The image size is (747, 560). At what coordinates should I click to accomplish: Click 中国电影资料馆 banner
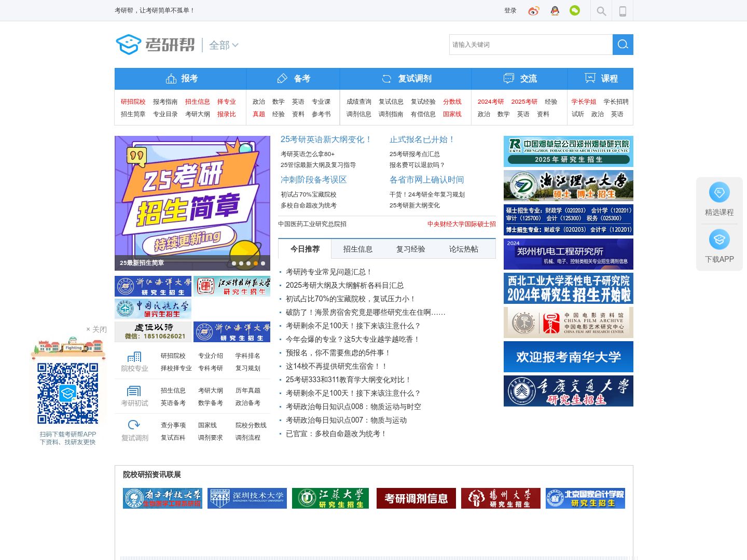pyautogui.click(x=569, y=323)
